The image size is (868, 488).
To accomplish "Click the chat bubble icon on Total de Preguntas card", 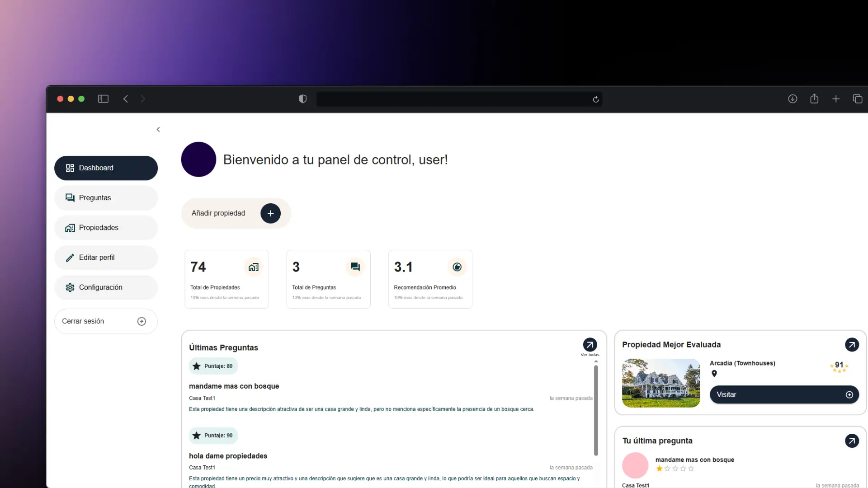I will [355, 267].
